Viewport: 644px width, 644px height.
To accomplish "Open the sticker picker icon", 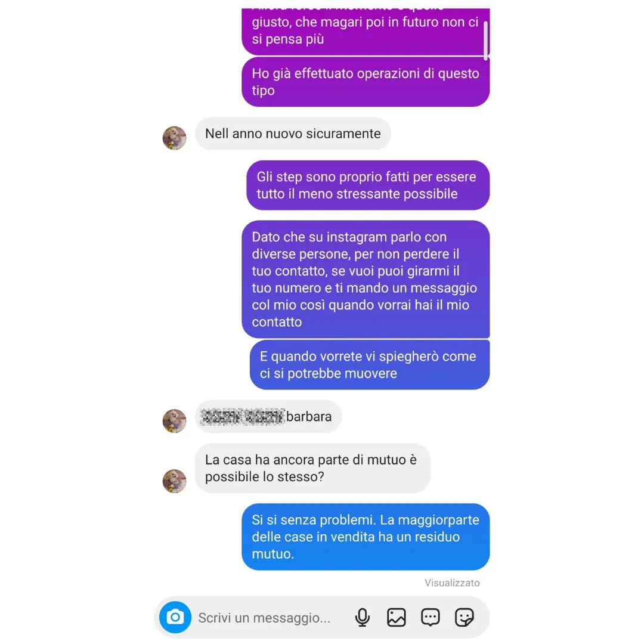I will click(464, 617).
